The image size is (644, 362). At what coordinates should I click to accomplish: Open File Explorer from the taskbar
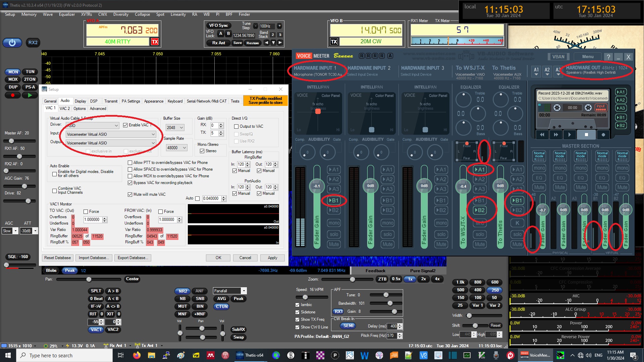[x=151, y=355]
